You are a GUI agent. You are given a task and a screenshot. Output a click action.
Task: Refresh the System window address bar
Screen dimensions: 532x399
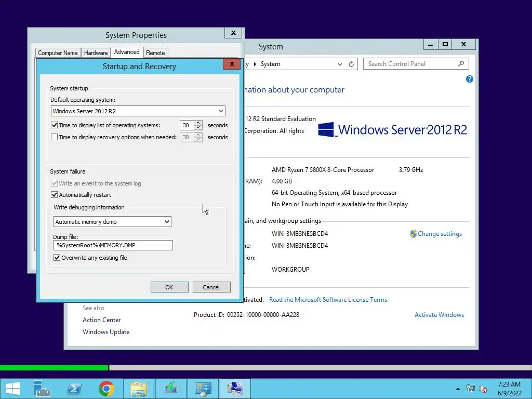[351, 64]
